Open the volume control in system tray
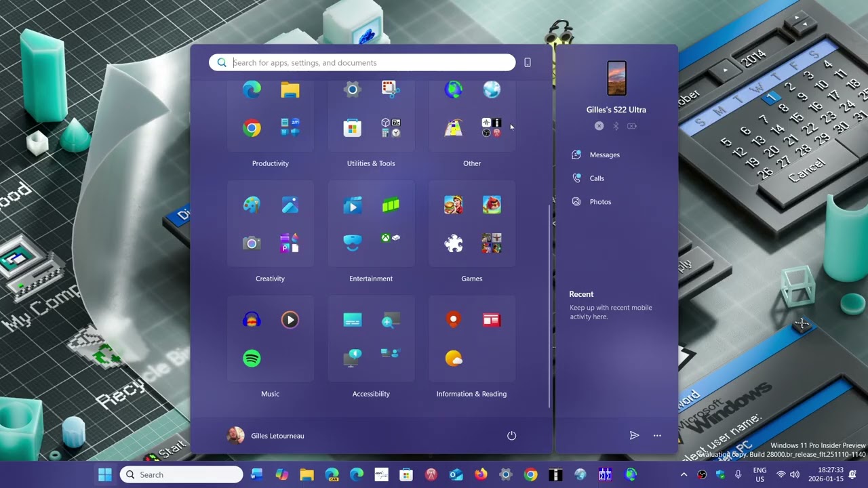The width and height of the screenshot is (868, 488). 794,474
